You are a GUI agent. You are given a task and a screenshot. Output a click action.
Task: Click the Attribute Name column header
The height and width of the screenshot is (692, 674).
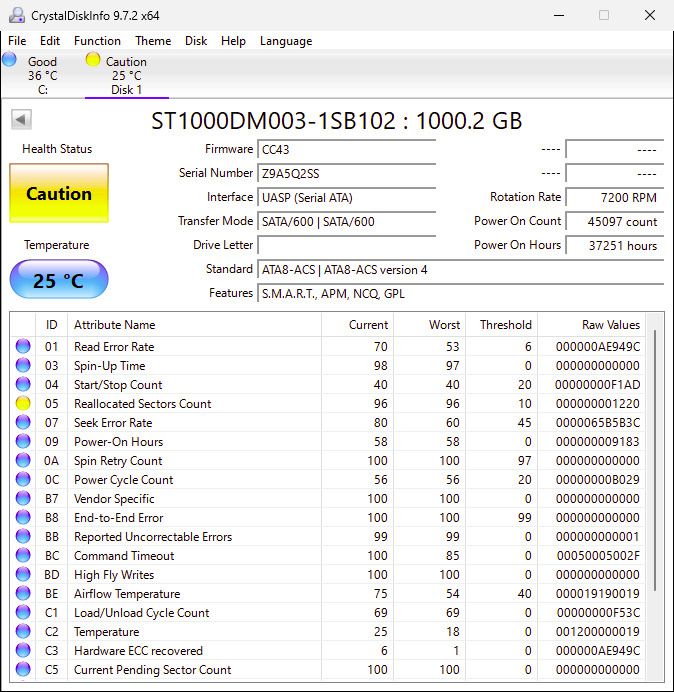[x=194, y=325]
